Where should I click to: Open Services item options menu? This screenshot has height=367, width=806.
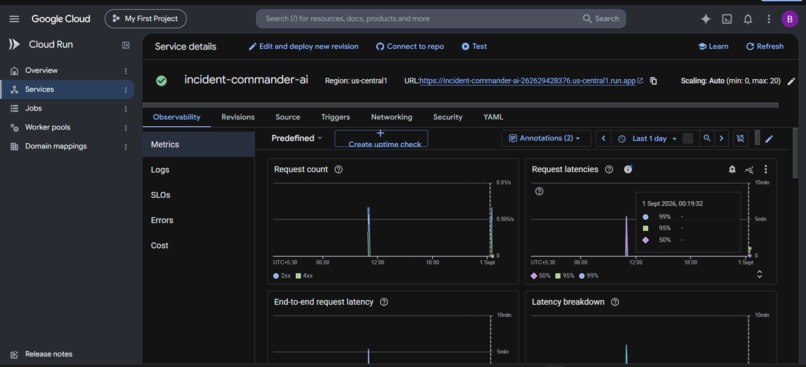pyautogui.click(x=125, y=90)
